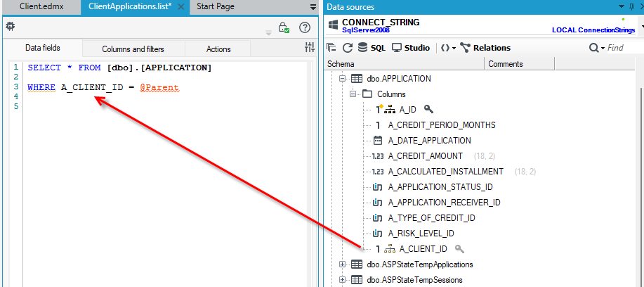Select the A_TYPE_OF_CREDIT_ID column
Screen dimensions: 644x287
click(431, 218)
